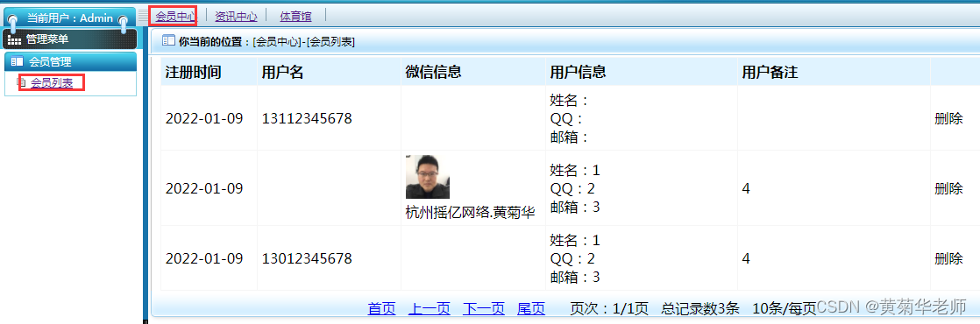Click 当前用户：Admin label
This screenshot has width=980, height=324.
pyautogui.click(x=70, y=18)
